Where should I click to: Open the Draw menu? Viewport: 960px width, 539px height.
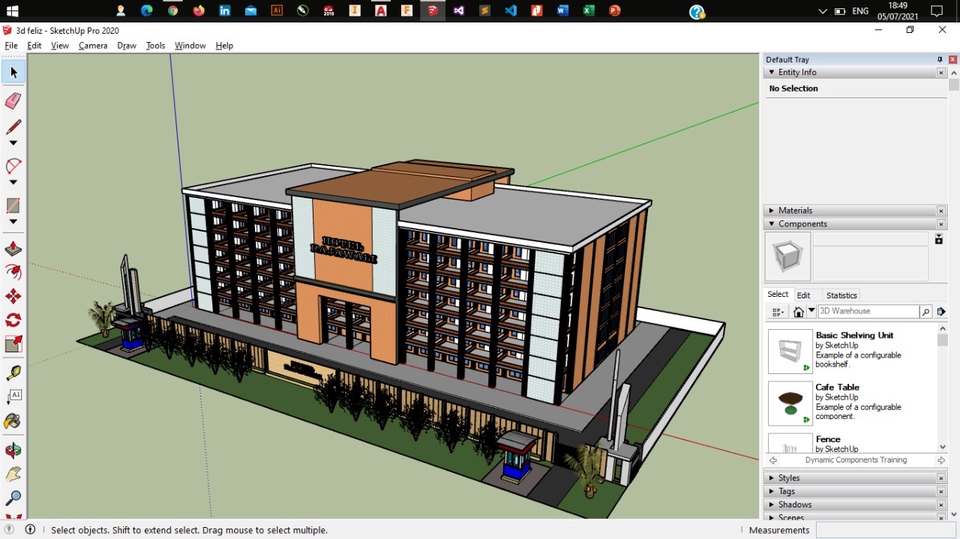point(126,45)
